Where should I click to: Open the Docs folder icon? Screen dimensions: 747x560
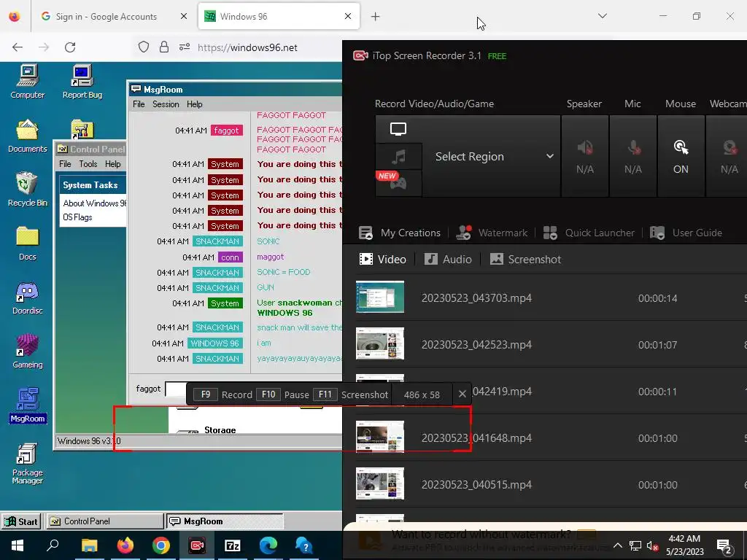(x=28, y=244)
